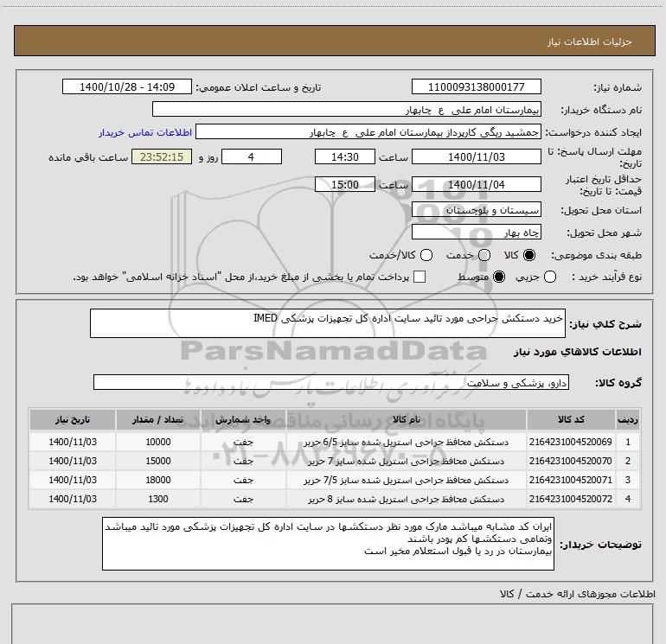666x644 pixels.
Task: Open buyer contact information link
Action: coord(145,132)
